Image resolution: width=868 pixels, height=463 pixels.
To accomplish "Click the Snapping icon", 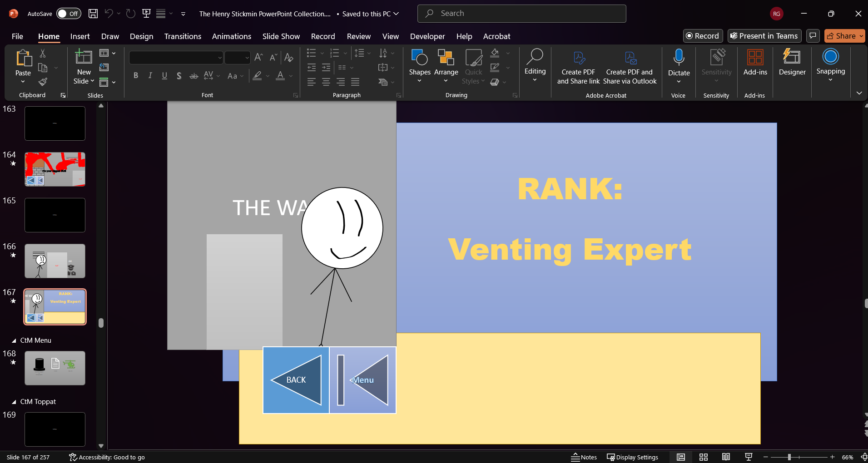I will point(830,56).
